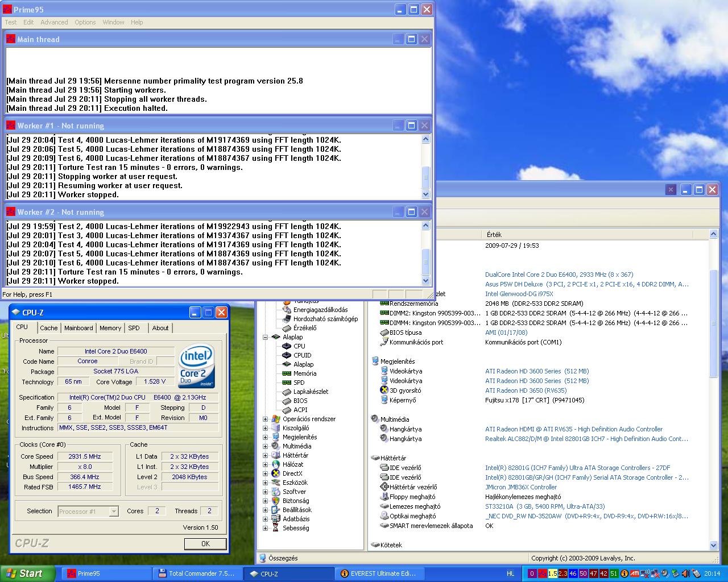
Task: Click the Sebesség benchmark icon
Action: (x=276, y=528)
